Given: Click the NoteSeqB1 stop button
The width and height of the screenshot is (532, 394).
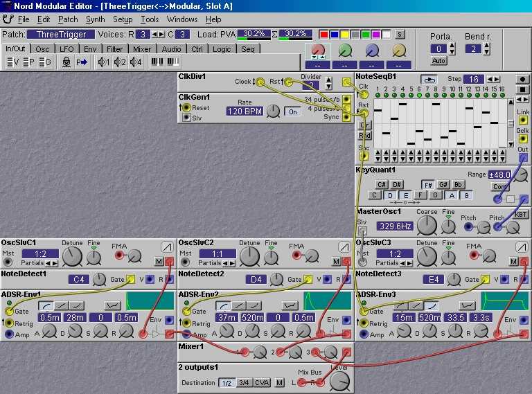Looking at the screenshot, I should tap(522, 91).
